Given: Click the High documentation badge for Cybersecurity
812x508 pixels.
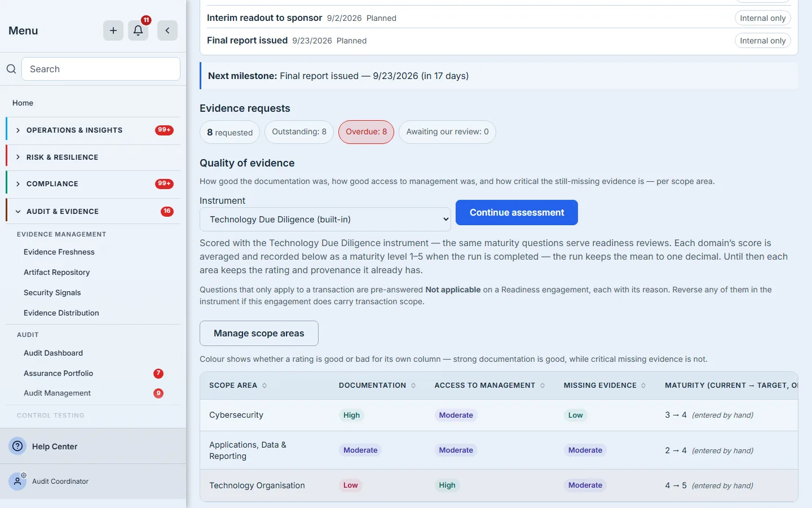Looking at the screenshot, I should click(352, 415).
